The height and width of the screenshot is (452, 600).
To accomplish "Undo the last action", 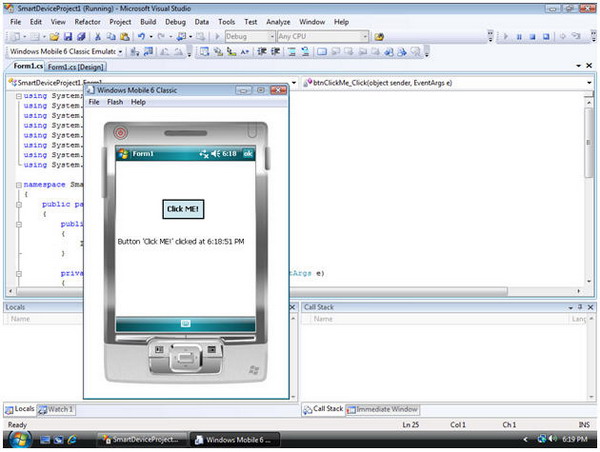I will (141, 36).
